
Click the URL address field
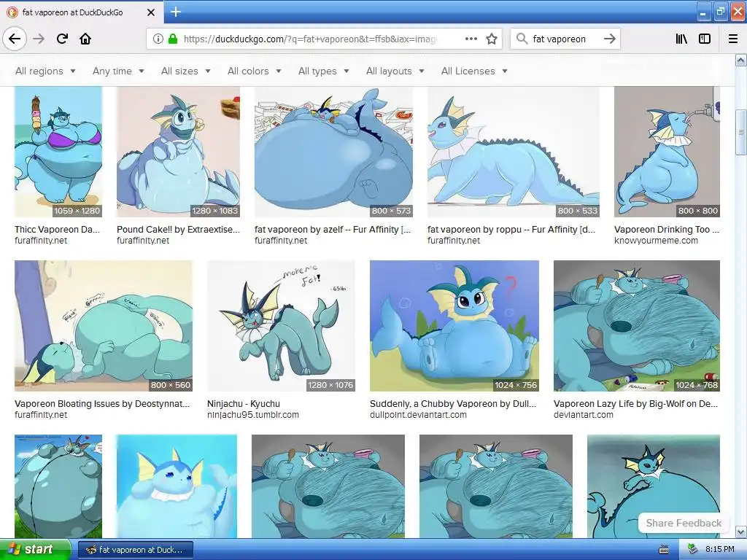click(x=309, y=39)
